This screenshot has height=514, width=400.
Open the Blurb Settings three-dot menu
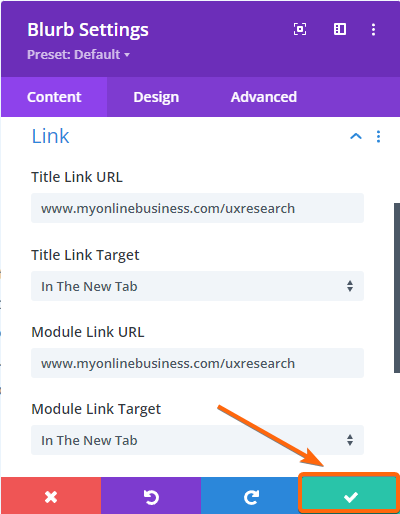tap(373, 29)
